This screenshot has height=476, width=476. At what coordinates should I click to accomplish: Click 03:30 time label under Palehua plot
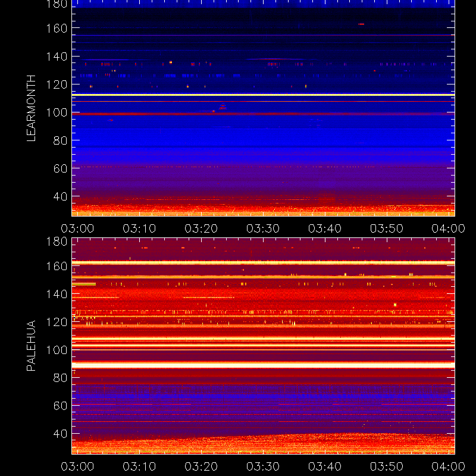pyautogui.click(x=263, y=466)
